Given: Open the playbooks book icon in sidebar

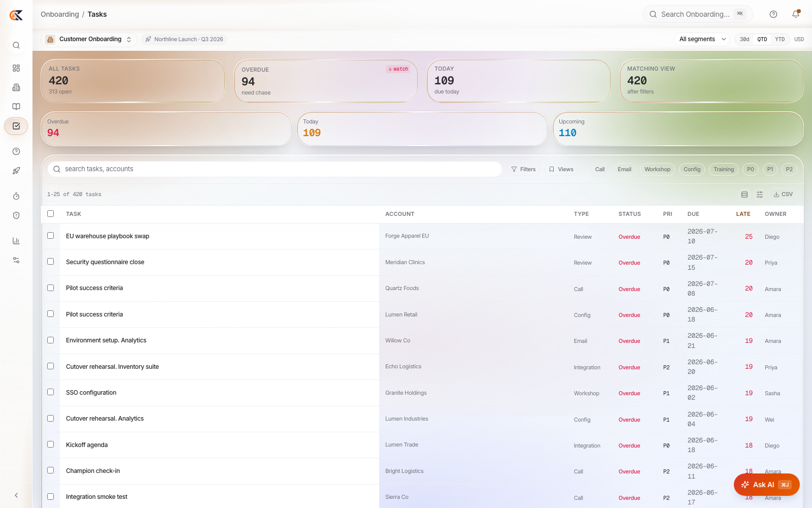Looking at the screenshot, I should tap(16, 107).
